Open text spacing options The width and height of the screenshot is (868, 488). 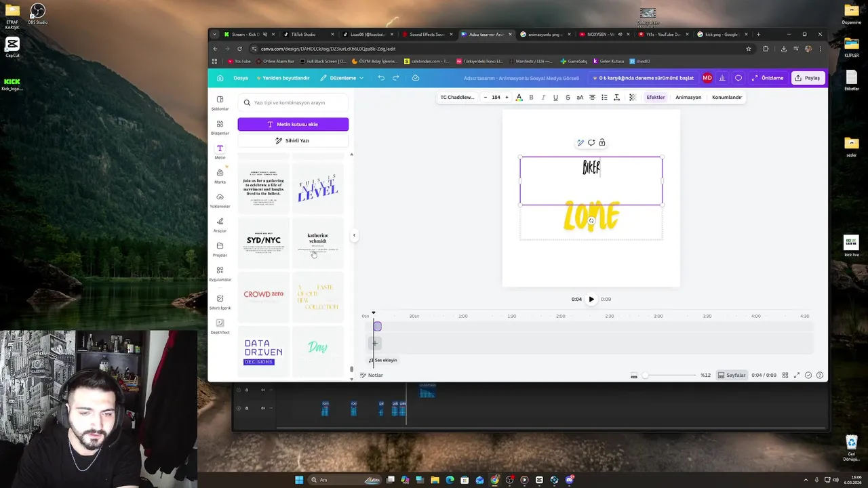click(x=616, y=97)
